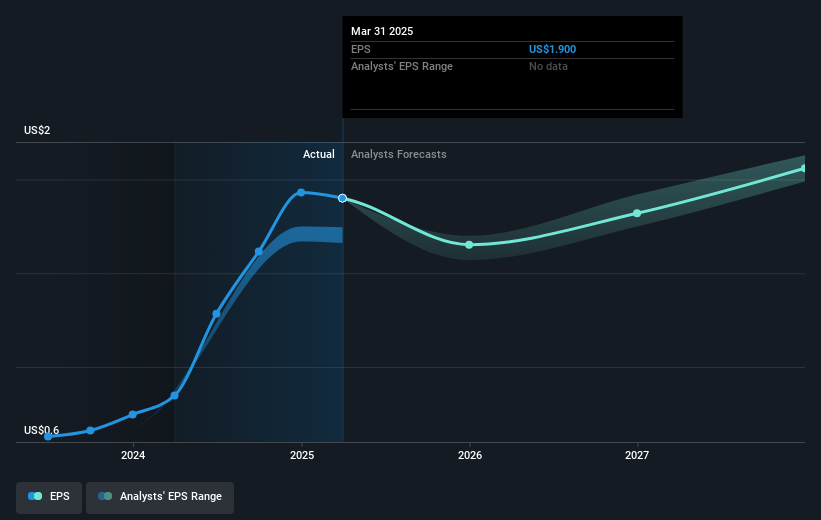The width and height of the screenshot is (821, 520).
Task: Toggle the Analysts' EPS Range legend
Action: tap(160, 497)
